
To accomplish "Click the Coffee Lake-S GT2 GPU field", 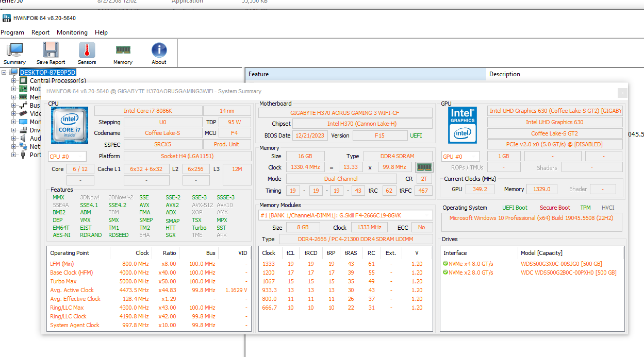I will (x=554, y=133).
